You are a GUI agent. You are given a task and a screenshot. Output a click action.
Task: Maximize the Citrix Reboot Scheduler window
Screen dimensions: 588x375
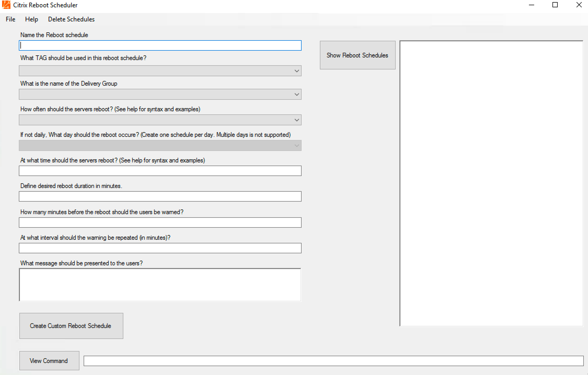555,5
